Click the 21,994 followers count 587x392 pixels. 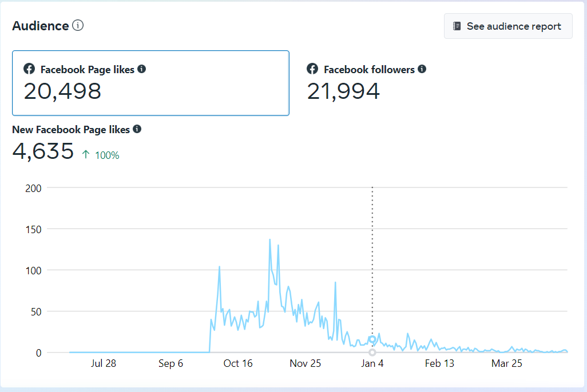(343, 91)
